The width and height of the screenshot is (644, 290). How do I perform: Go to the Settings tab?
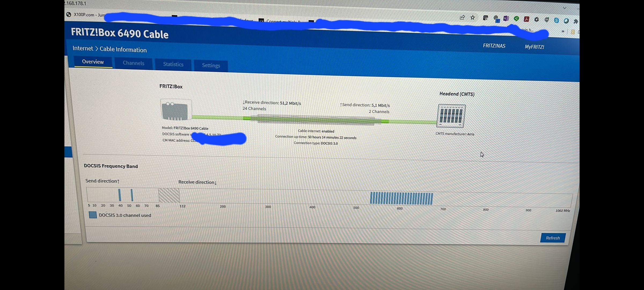(x=211, y=66)
